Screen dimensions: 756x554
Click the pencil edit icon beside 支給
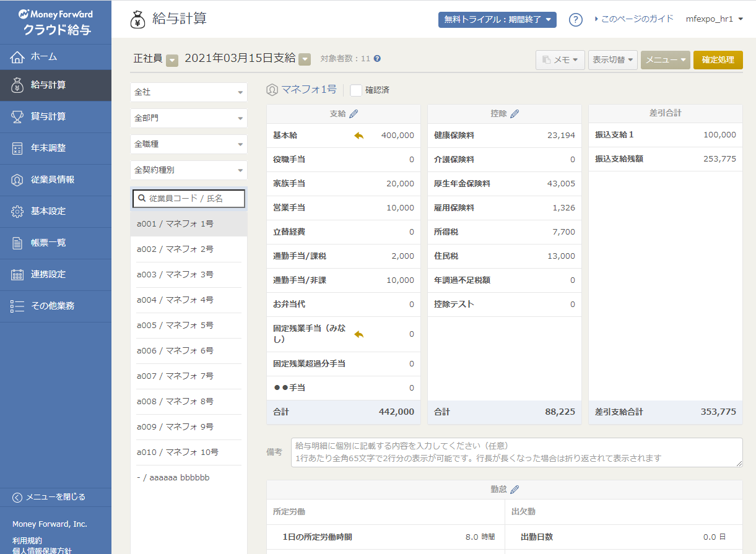[354, 114]
